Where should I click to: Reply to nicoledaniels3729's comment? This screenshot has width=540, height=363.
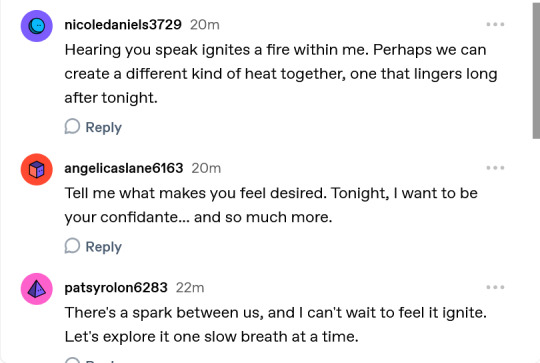coord(103,127)
